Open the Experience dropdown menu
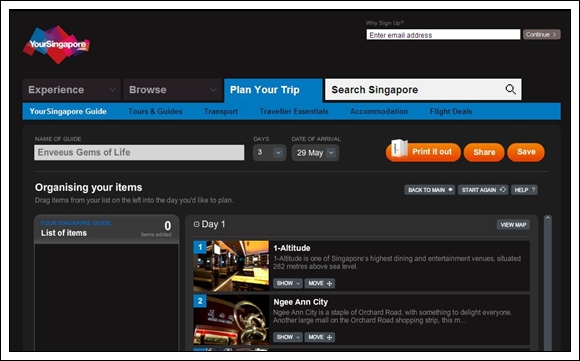Viewport: 580px width, 361px height. tap(71, 90)
